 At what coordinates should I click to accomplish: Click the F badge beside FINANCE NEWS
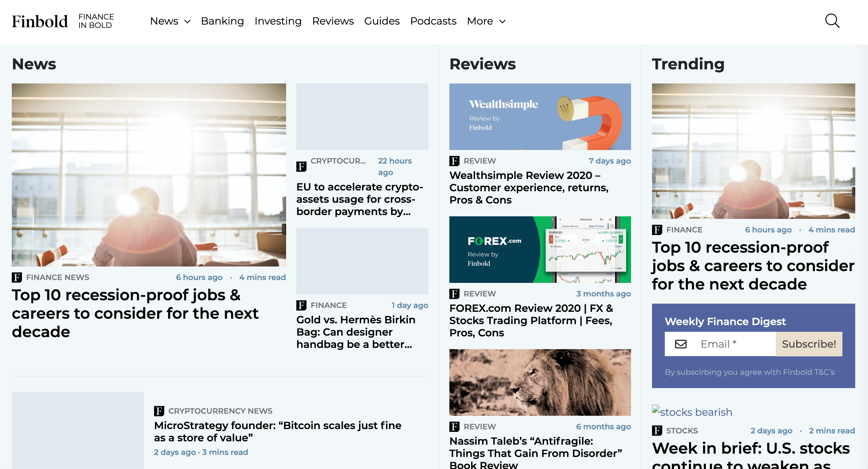(x=17, y=278)
